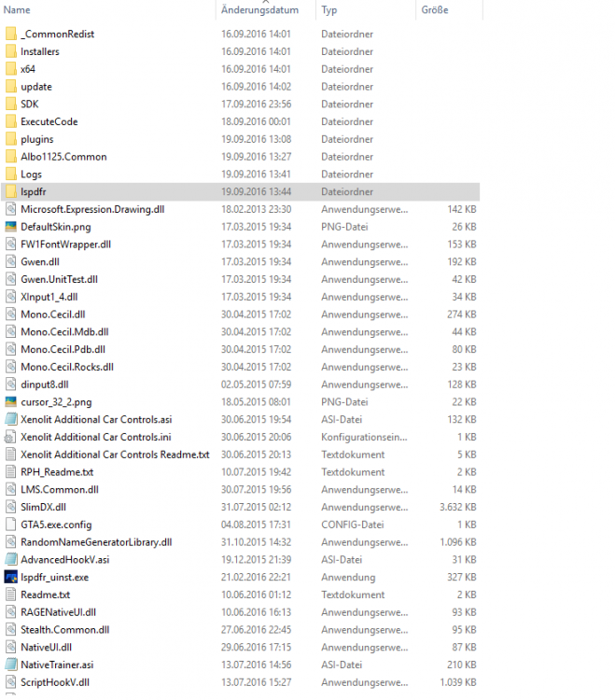Image resolution: width=615 pixels, height=700 pixels.
Task: Click the update folder icon
Action: [11, 87]
